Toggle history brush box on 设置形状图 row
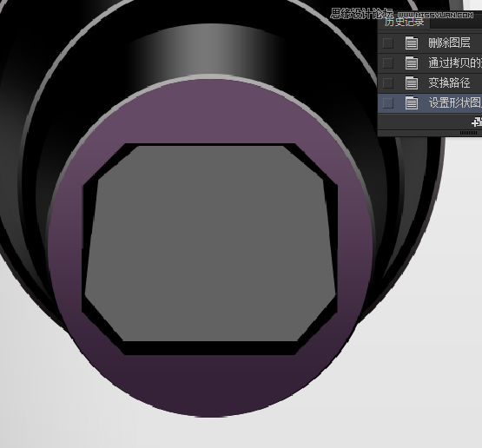Image resolution: width=482 pixels, height=448 pixels. pos(388,103)
